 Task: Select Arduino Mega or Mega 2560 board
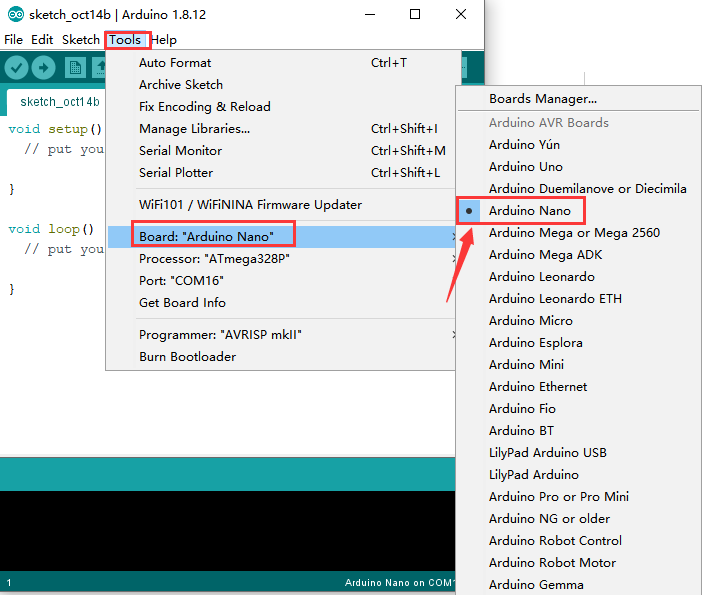point(574,233)
